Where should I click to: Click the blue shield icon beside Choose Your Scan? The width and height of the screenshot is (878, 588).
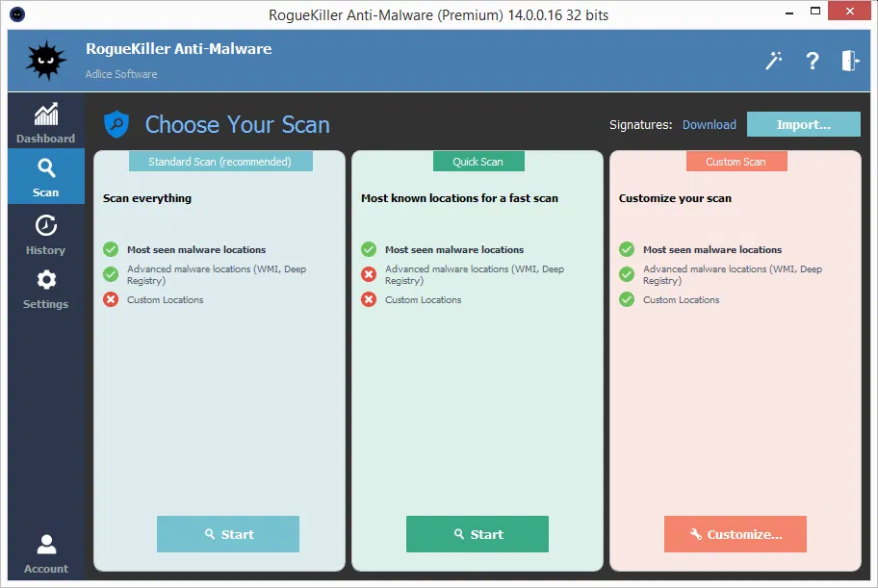click(116, 124)
